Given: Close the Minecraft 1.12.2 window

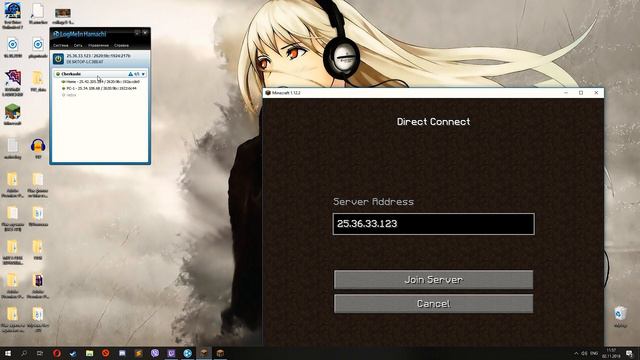Looking at the screenshot, I should tap(596, 93).
